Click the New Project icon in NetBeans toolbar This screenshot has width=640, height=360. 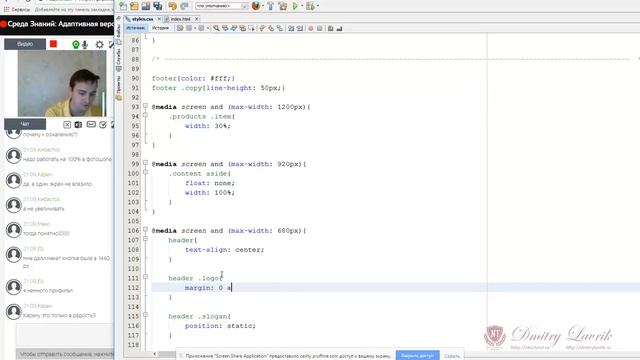pos(134,6)
